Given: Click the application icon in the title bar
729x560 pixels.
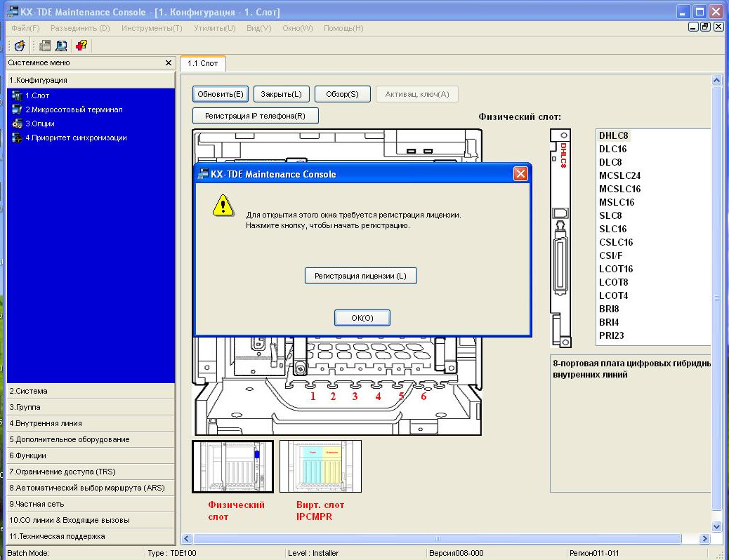Looking at the screenshot, I should pos(13,12).
